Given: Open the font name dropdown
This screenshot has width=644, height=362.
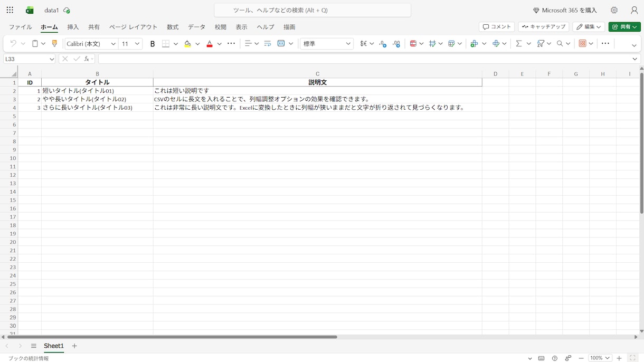Looking at the screenshot, I should tap(113, 44).
